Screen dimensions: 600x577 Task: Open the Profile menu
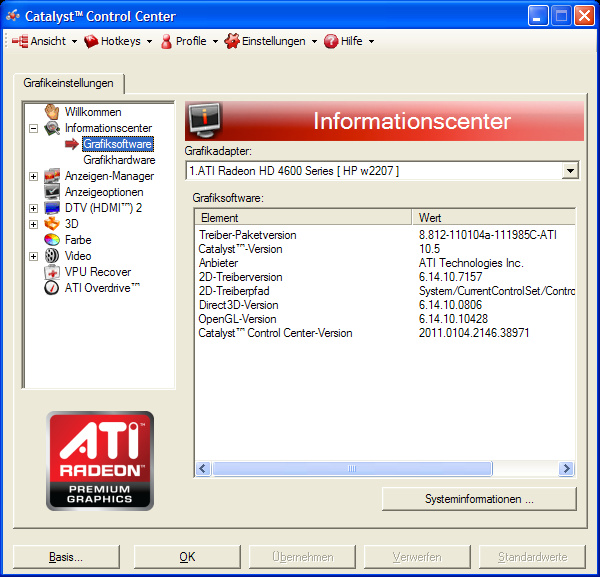191,41
